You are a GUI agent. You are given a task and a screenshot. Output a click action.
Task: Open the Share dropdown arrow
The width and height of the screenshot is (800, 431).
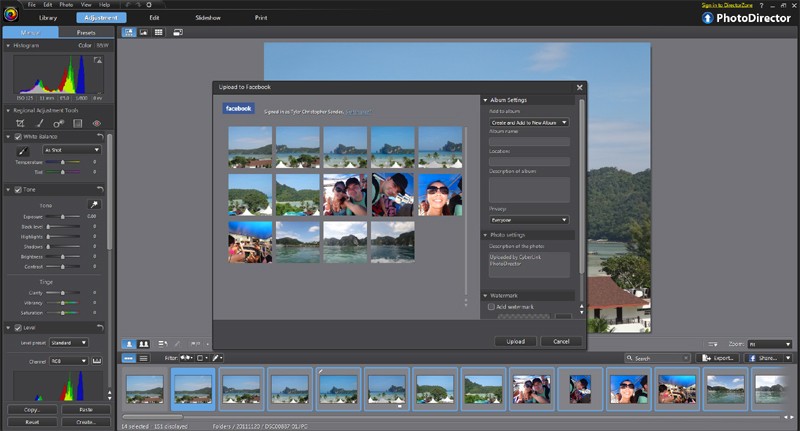(x=788, y=358)
